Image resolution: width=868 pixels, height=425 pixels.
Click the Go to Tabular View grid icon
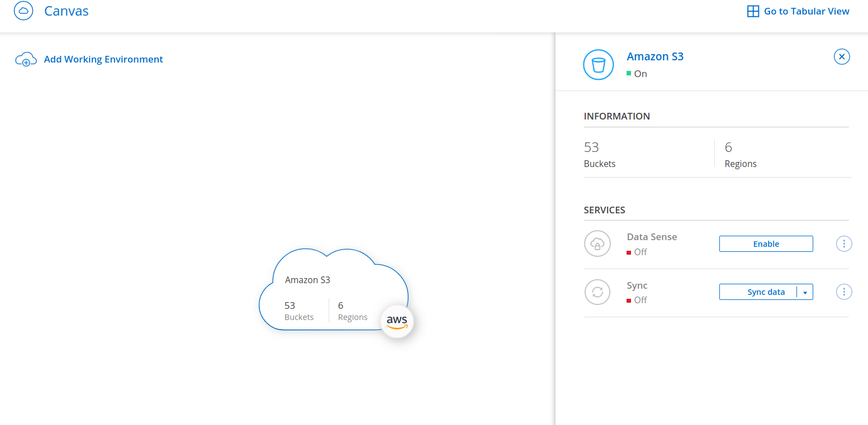click(x=753, y=11)
